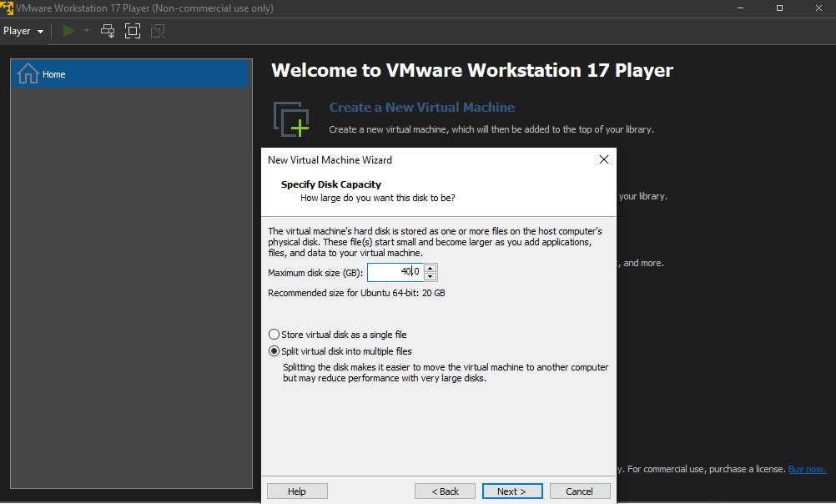Image resolution: width=836 pixels, height=504 pixels.
Task: Select Store virtual disk as a single file
Action: (x=274, y=335)
